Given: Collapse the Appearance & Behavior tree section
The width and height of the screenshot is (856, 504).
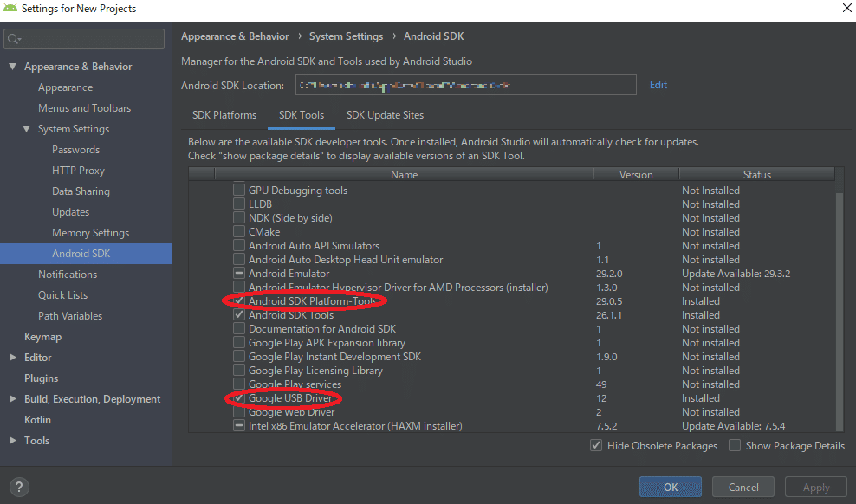Looking at the screenshot, I should click(12, 67).
